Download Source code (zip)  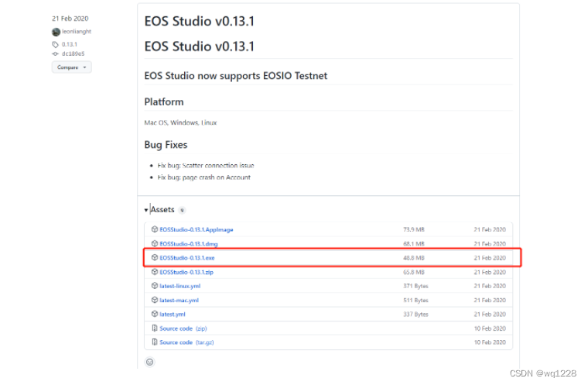183,328
